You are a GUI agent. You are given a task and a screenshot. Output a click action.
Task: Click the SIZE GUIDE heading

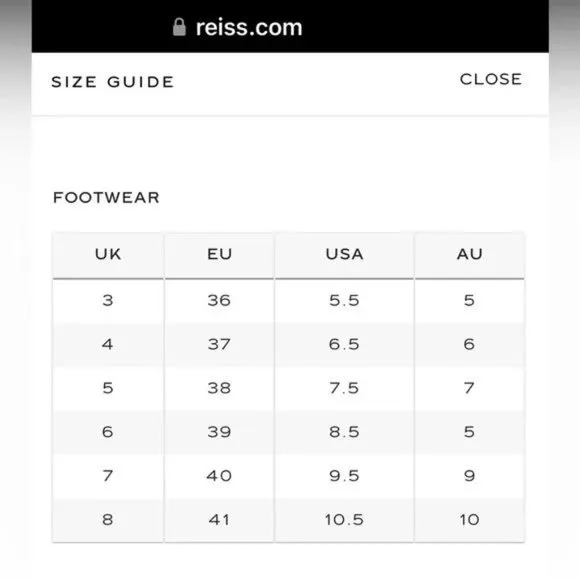[x=112, y=82]
